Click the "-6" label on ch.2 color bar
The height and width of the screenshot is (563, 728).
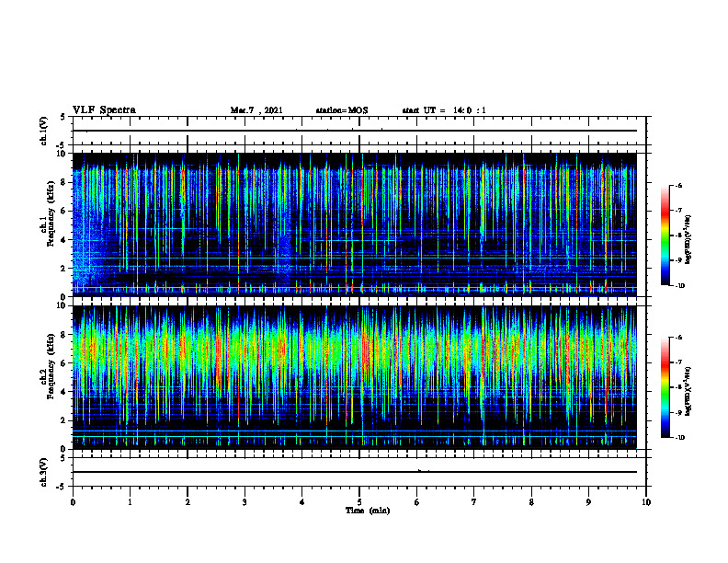(x=678, y=338)
